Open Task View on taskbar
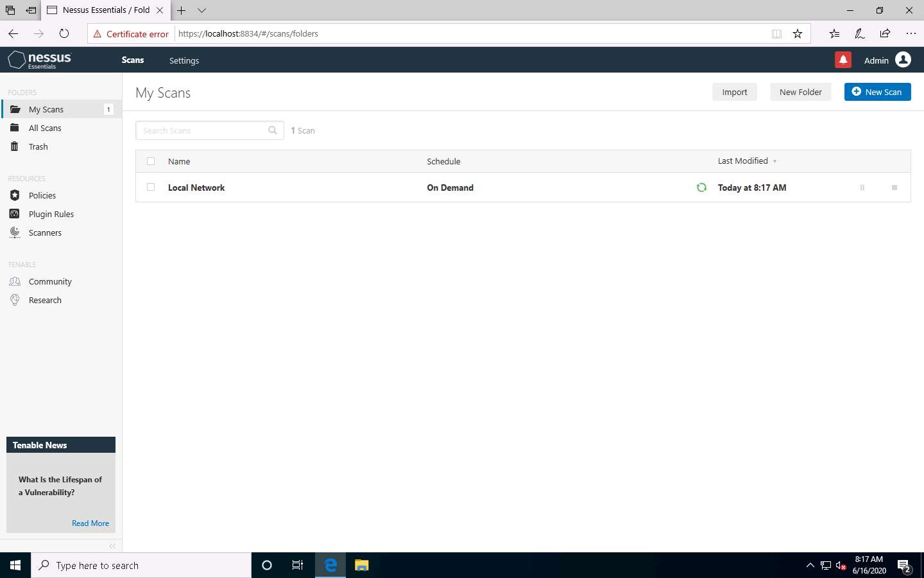 (298, 565)
